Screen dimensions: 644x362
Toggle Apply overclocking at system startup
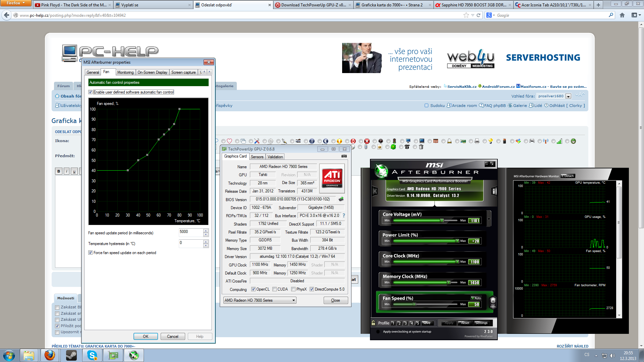click(x=378, y=331)
